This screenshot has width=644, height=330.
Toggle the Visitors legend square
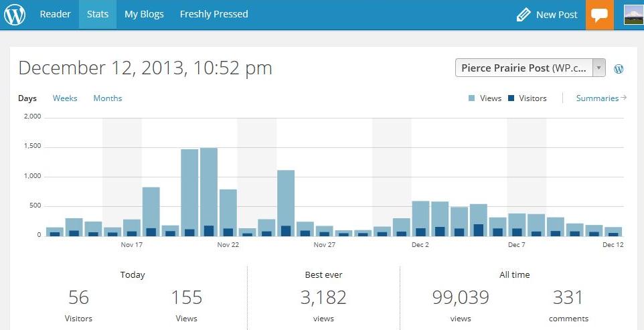pyautogui.click(x=511, y=98)
